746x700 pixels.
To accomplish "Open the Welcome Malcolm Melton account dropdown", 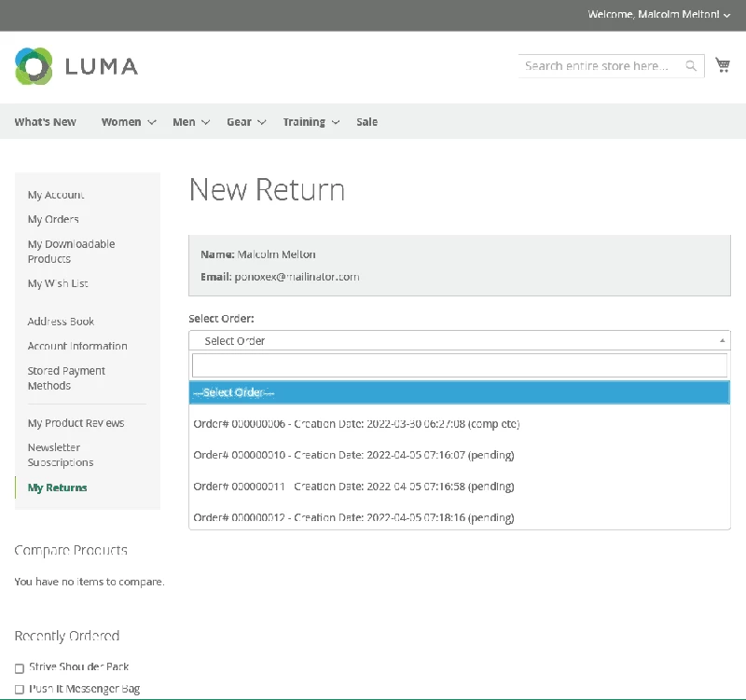I will pyautogui.click(x=659, y=15).
